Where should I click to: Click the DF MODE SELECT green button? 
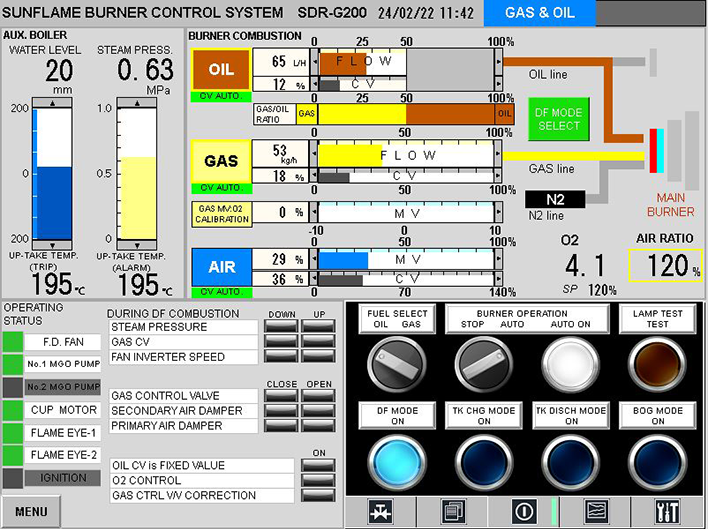558,120
